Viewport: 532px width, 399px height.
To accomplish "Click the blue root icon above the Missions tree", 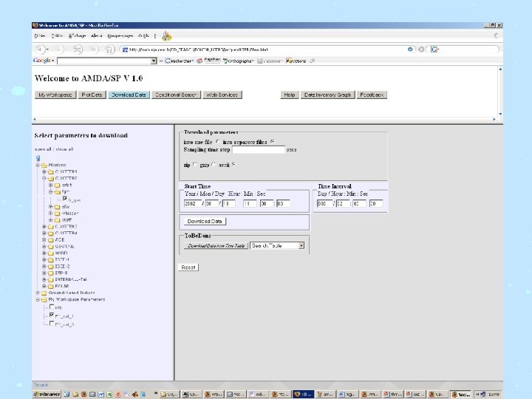I will (38, 158).
